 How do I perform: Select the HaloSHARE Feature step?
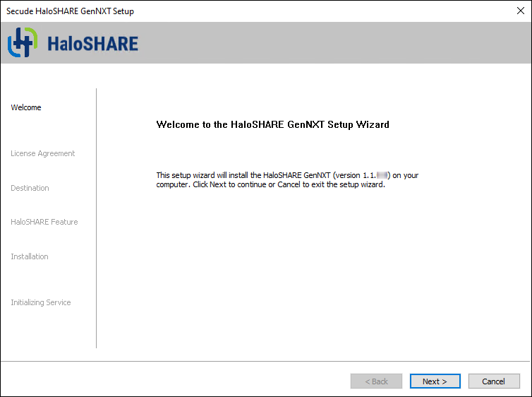click(x=44, y=222)
